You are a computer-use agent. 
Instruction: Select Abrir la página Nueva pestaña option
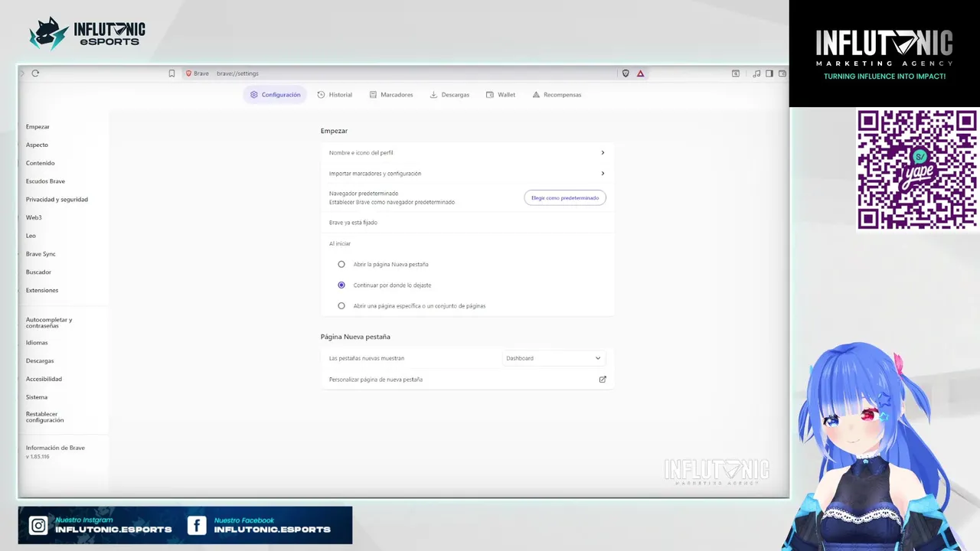[x=341, y=264]
